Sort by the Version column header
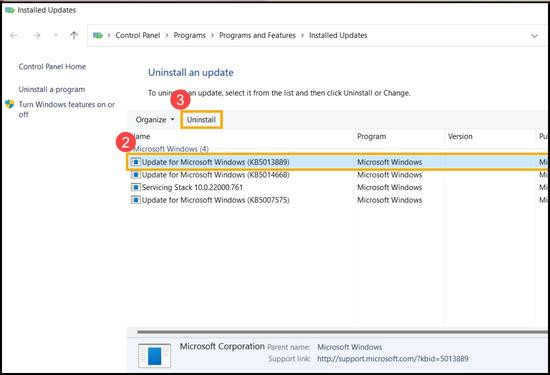Screen dimensions: 550x375 coord(460,136)
